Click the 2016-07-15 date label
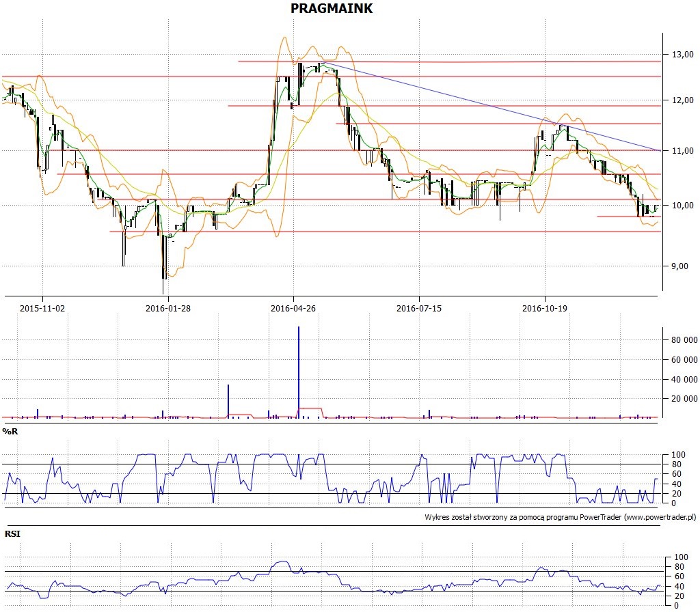 point(419,308)
